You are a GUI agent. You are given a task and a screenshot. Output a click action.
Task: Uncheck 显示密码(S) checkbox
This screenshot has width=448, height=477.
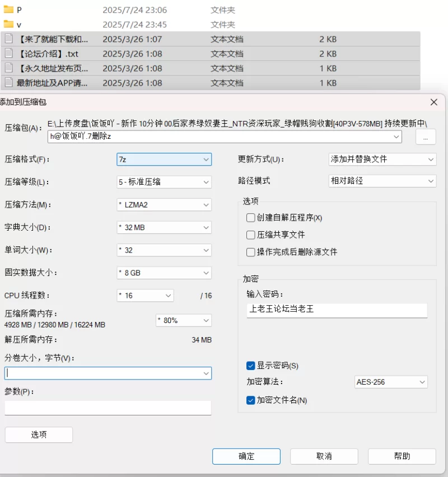click(x=250, y=366)
